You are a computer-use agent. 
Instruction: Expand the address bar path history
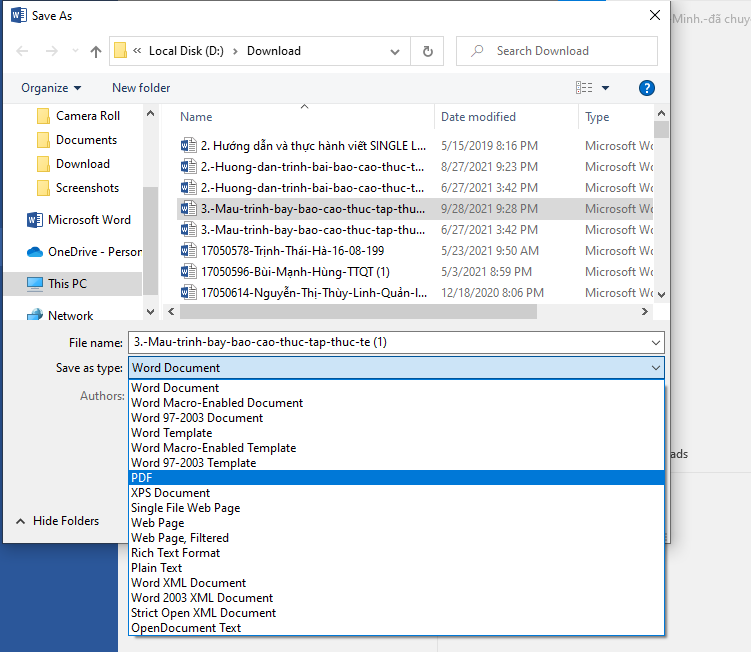point(395,52)
